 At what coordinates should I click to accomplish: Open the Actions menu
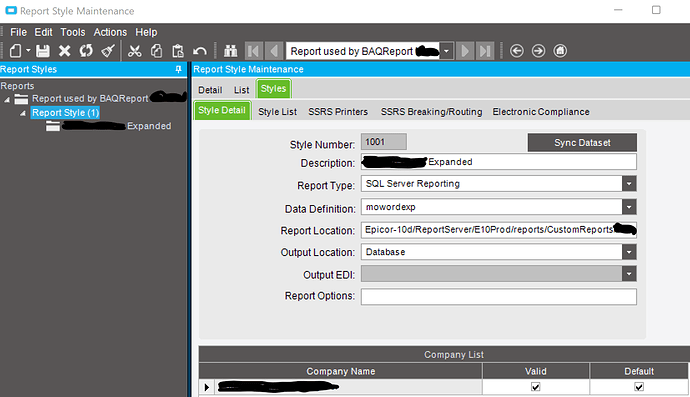[110, 32]
